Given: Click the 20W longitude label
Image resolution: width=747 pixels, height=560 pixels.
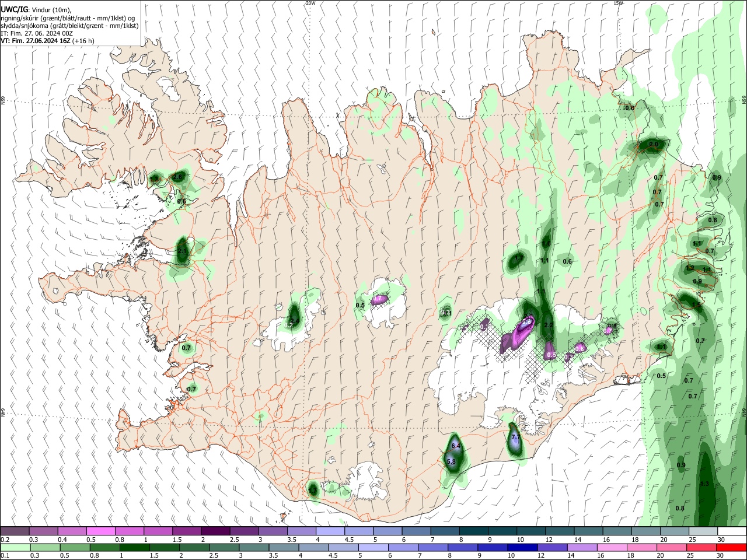Looking at the screenshot, I should (x=310, y=3).
